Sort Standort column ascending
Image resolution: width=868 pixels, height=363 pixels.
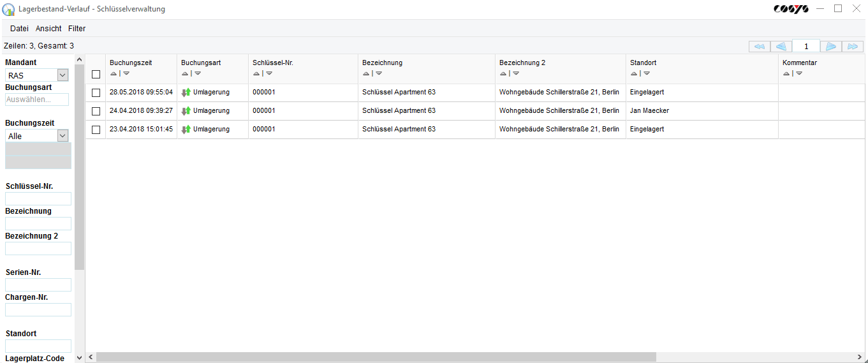click(x=633, y=73)
